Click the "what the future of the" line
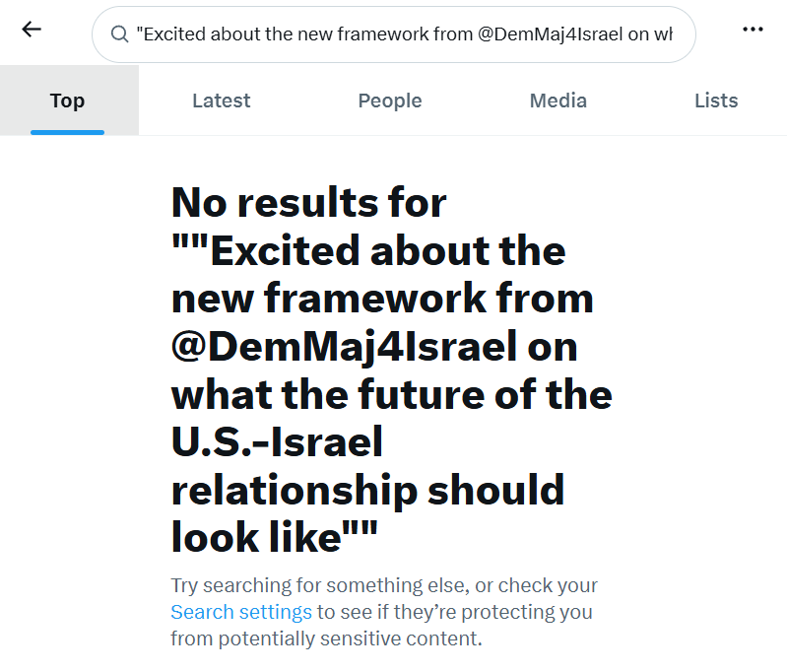The image size is (787, 672). pos(391,395)
